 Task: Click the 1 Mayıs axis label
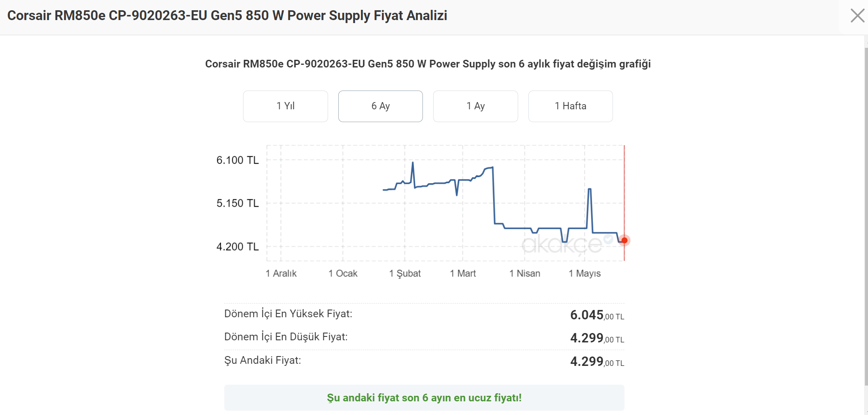click(x=584, y=273)
